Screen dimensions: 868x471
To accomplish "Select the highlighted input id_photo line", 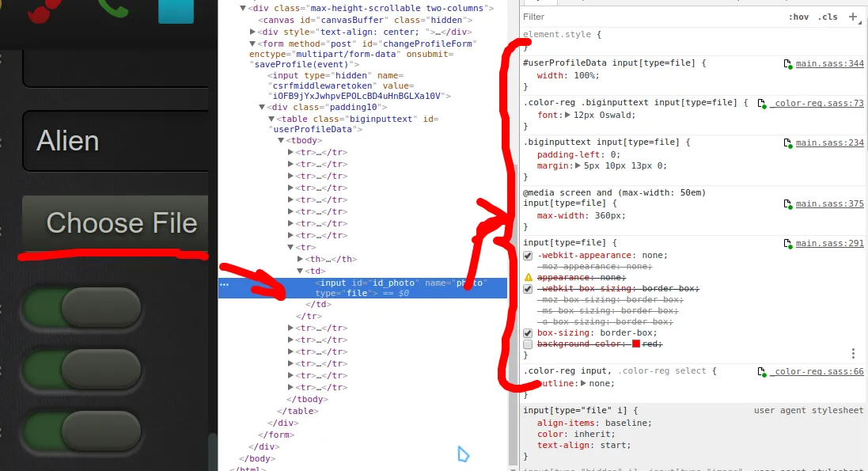I will click(362, 287).
